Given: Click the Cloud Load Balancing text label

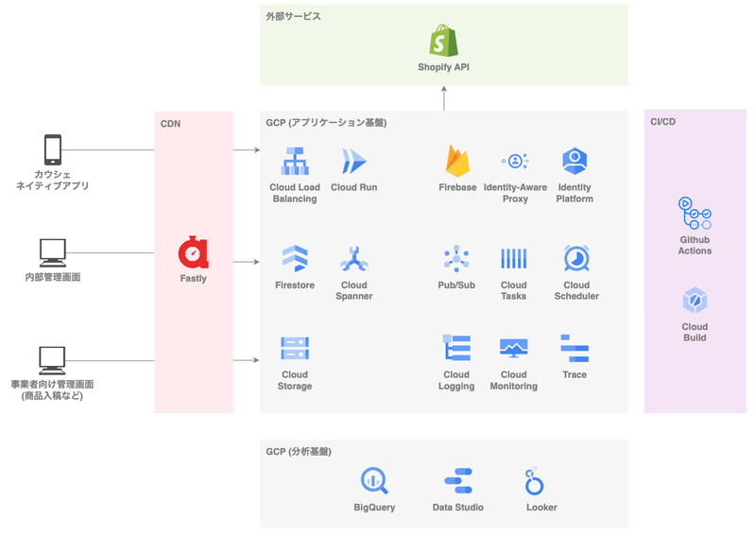Looking at the screenshot, I should [x=295, y=193].
